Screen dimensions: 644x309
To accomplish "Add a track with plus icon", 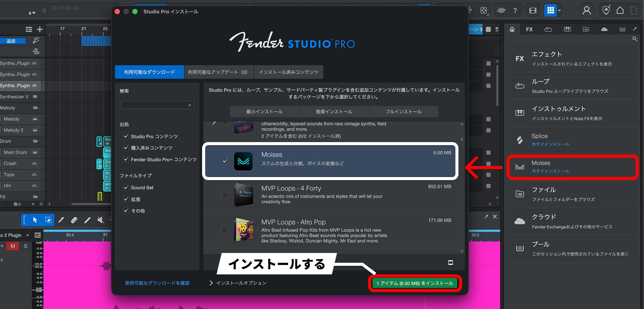I will click(40, 29).
